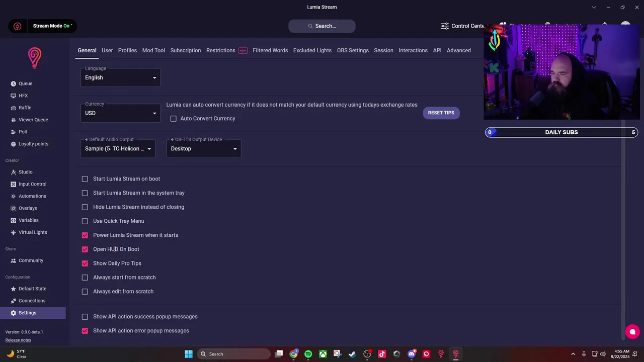
Task: Open the Subscription tab
Action: pyautogui.click(x=186, y=50)
